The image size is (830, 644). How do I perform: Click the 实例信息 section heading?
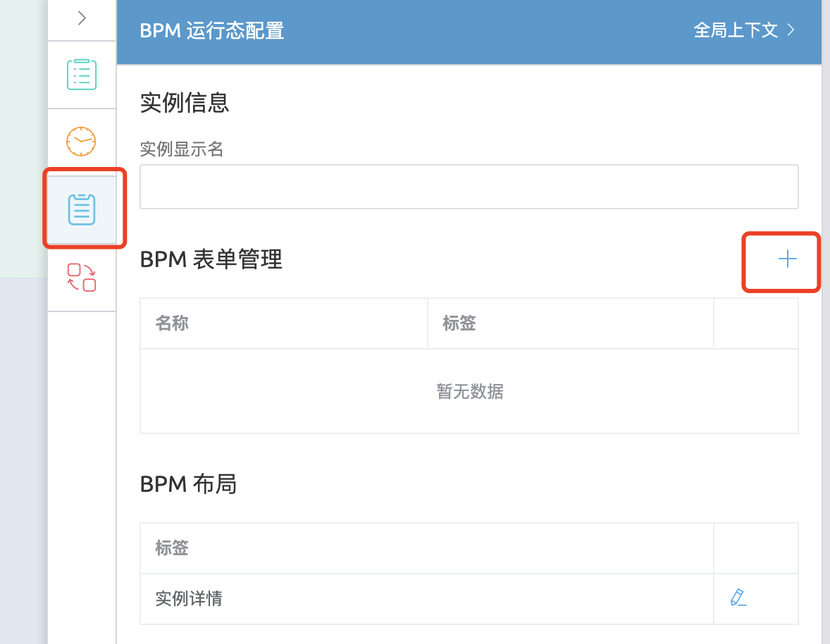coord(185,103)
